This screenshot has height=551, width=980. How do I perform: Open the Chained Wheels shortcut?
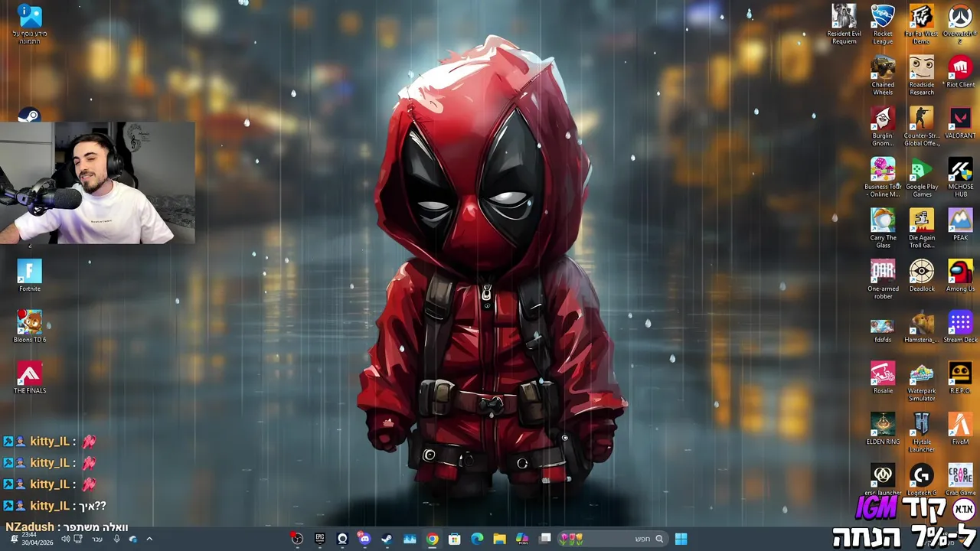point(883,75)
